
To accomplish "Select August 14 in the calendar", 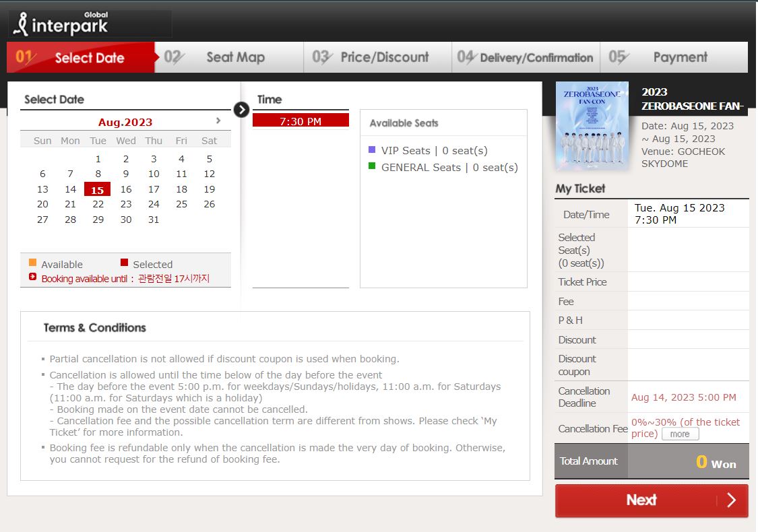I will (x=71, y=189).
